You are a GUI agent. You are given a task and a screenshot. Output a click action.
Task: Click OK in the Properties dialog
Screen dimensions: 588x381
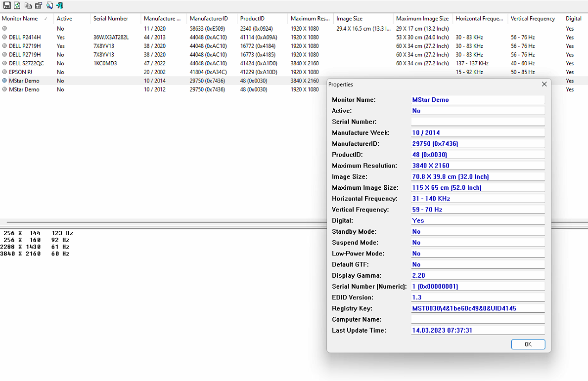pyautogui.click(x=528, y=344)
